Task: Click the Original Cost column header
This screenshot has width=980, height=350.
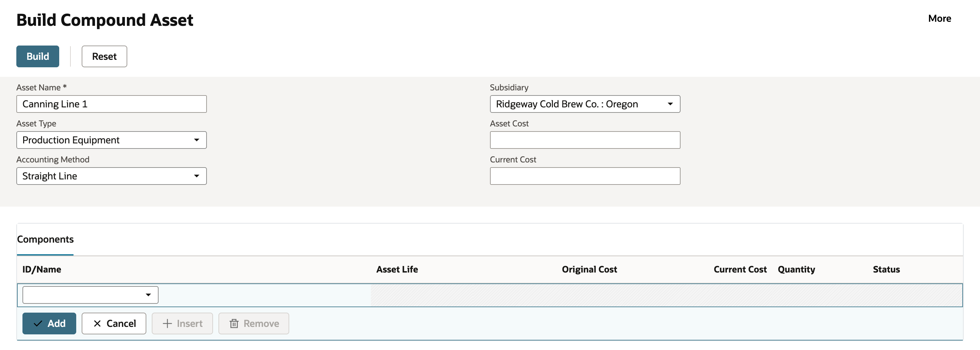Action: point(589,269)
